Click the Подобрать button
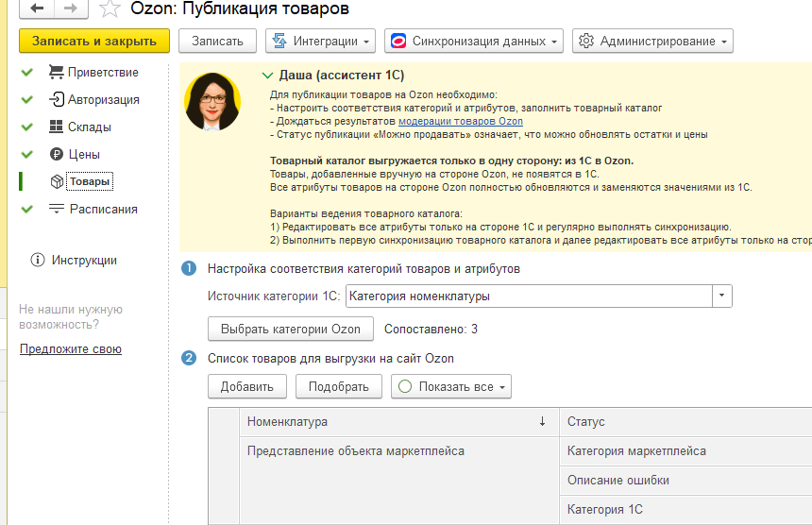The height and width of the screenshot is (525, 812). point(339,387)
